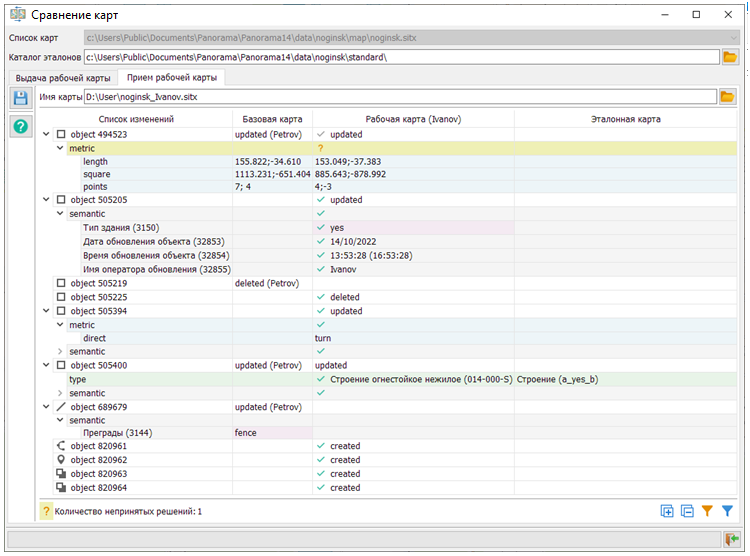Click the save (floppy disk) icon

point(20,98)
